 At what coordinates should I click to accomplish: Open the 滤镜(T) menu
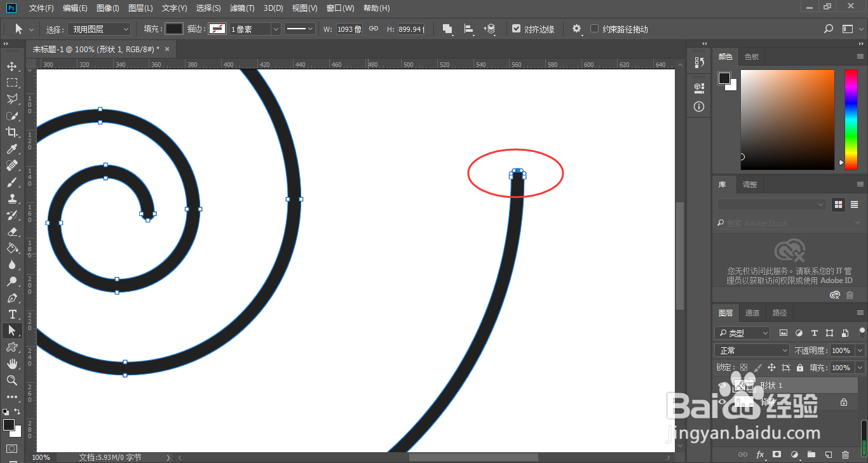(x=242, y=8)
